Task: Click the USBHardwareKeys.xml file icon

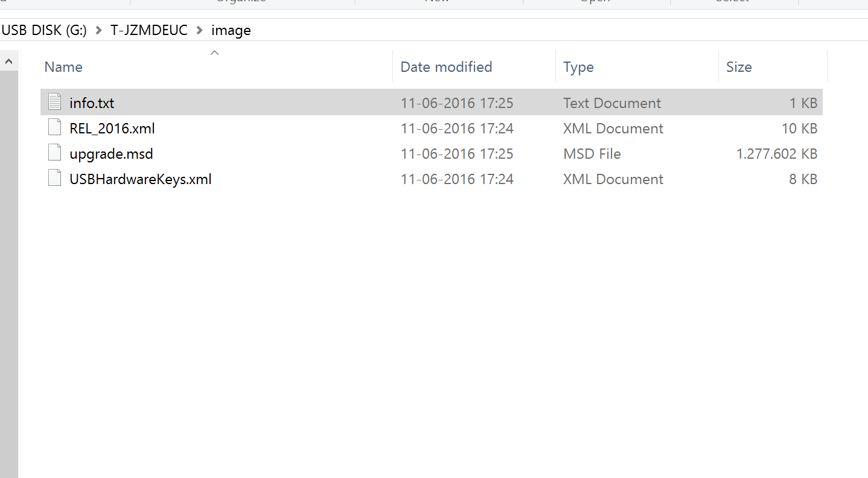Action: [54, 179]
